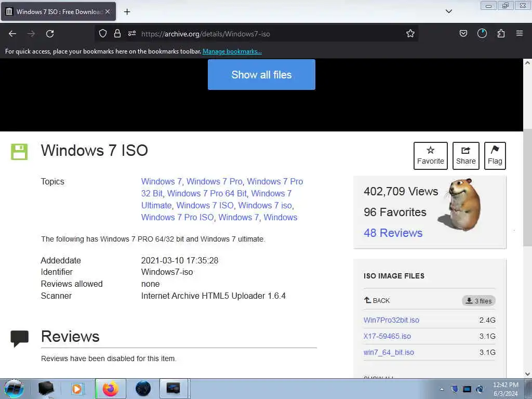Click the forward navigation arrow
The height and width of the screenshot is (399, 532).
(31, 34)
